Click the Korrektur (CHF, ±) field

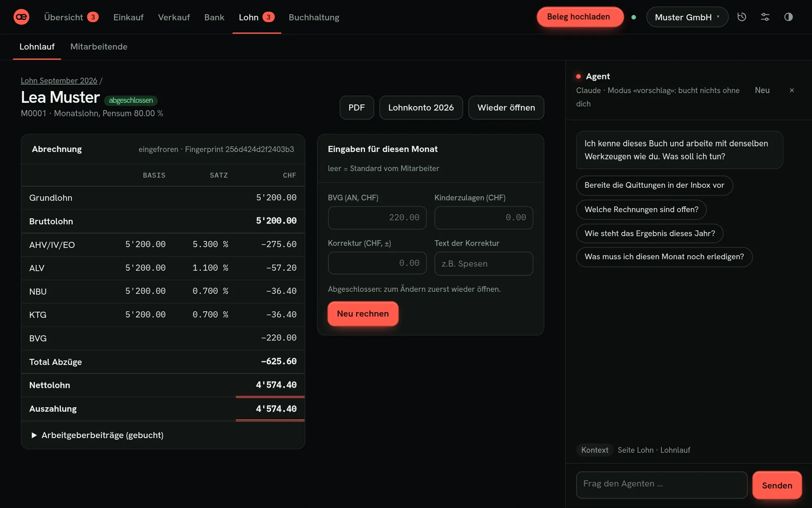pyautogui.click(x=377, y=263)
